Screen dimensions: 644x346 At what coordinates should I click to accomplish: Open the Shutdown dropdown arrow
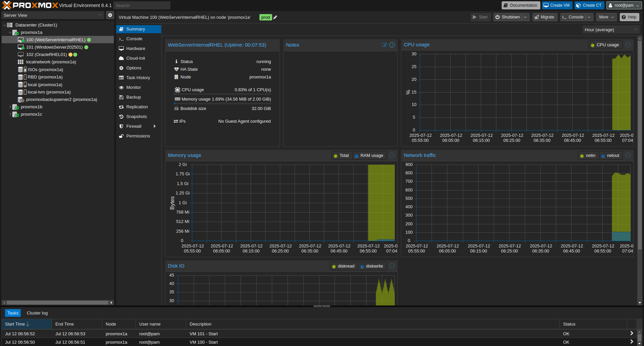(x=526, y=17)
